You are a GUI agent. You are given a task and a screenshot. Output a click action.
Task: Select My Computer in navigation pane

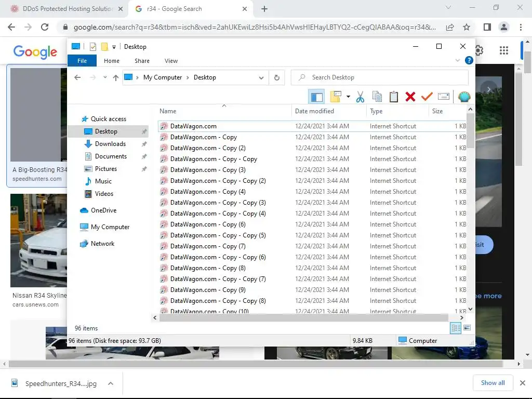110,227
